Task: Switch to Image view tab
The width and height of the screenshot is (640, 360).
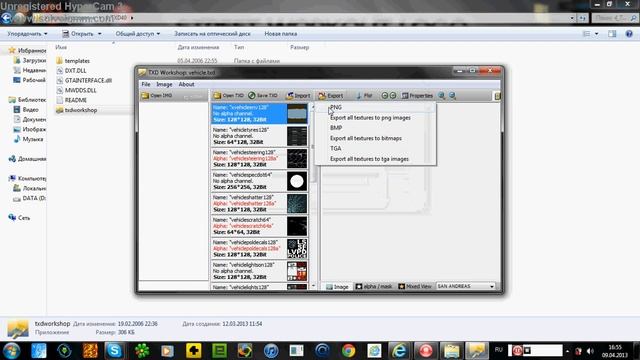Action: click(337, 287)
